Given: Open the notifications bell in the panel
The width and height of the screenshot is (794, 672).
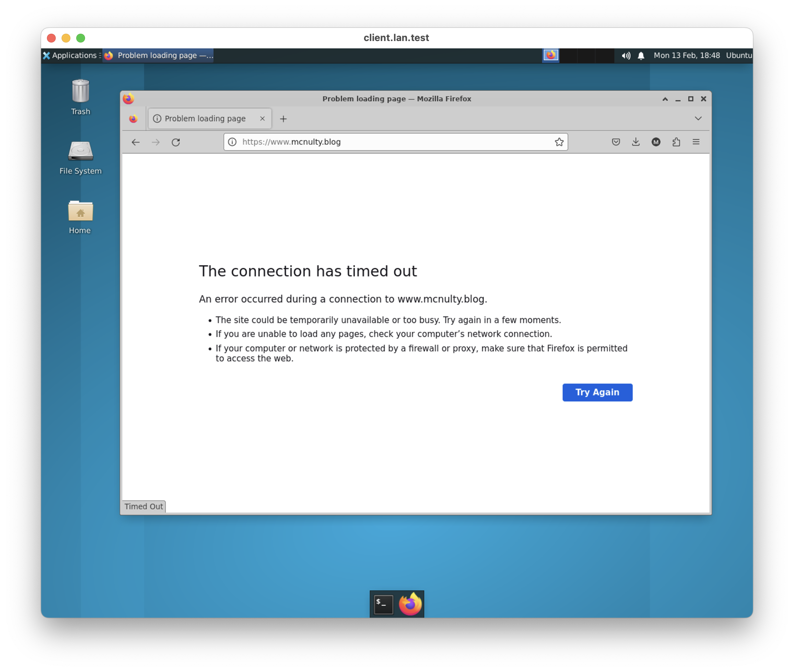Looking at the screenshot, I should pos(641,55).
